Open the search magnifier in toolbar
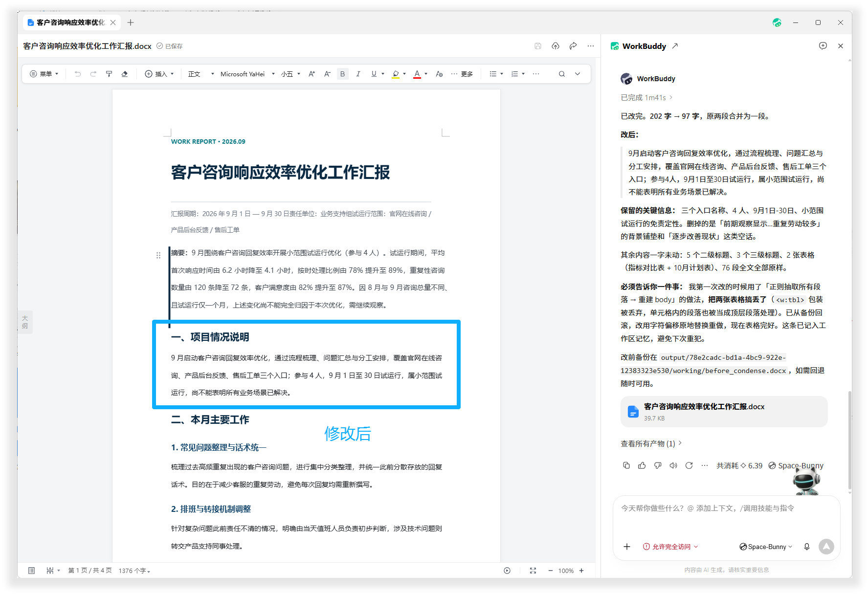 (562, 74)
